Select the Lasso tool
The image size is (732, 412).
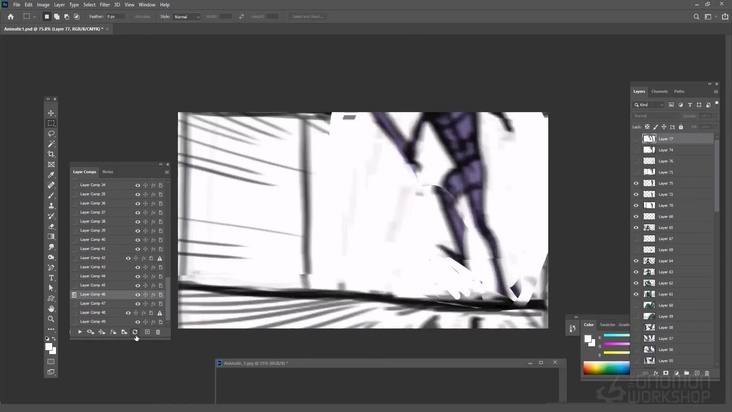click(51, 133)
